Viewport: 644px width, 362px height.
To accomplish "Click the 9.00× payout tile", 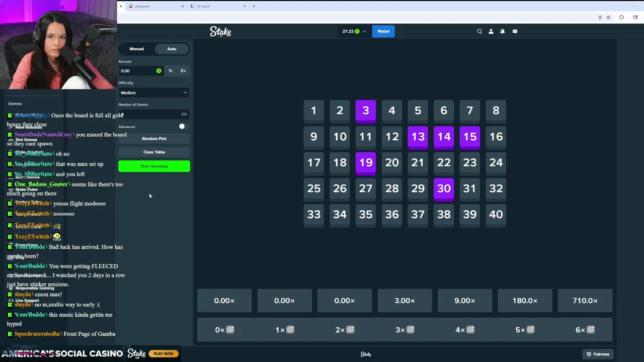I will click(x=464, y=301).
